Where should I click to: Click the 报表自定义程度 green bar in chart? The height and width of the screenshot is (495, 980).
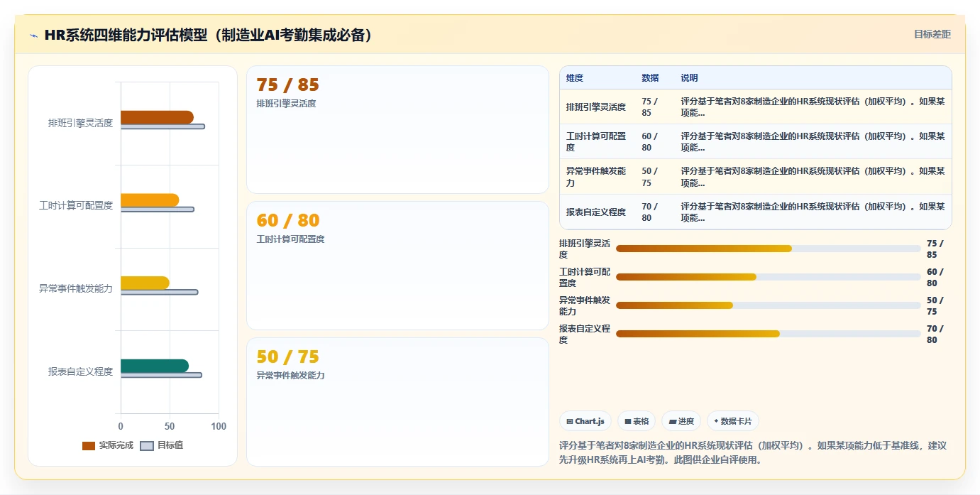[155, 366]
